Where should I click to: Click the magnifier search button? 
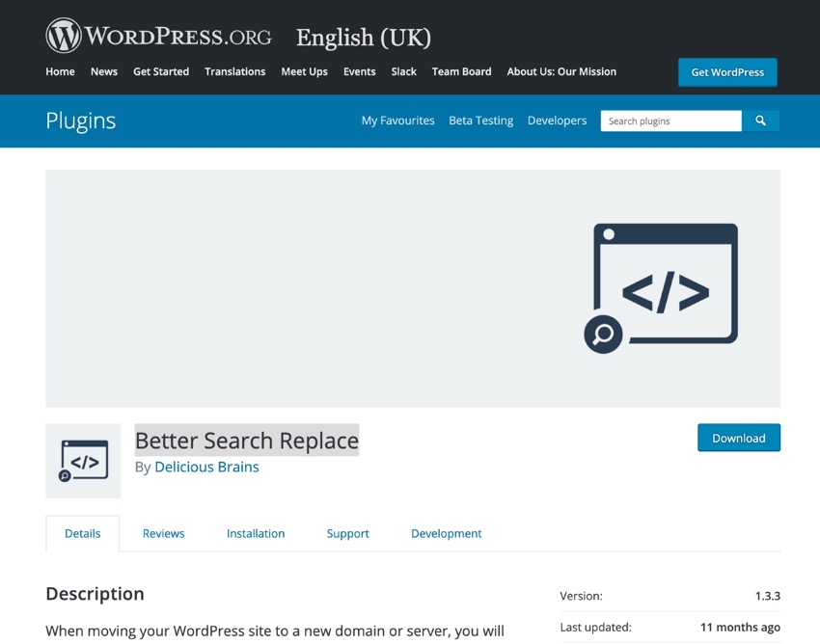[761, 121]
